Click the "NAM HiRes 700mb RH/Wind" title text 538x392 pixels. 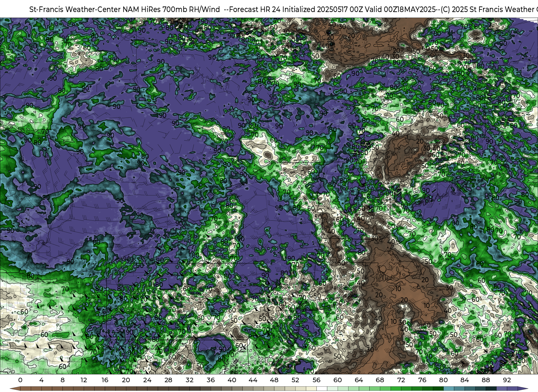click(x=171, y=10)
